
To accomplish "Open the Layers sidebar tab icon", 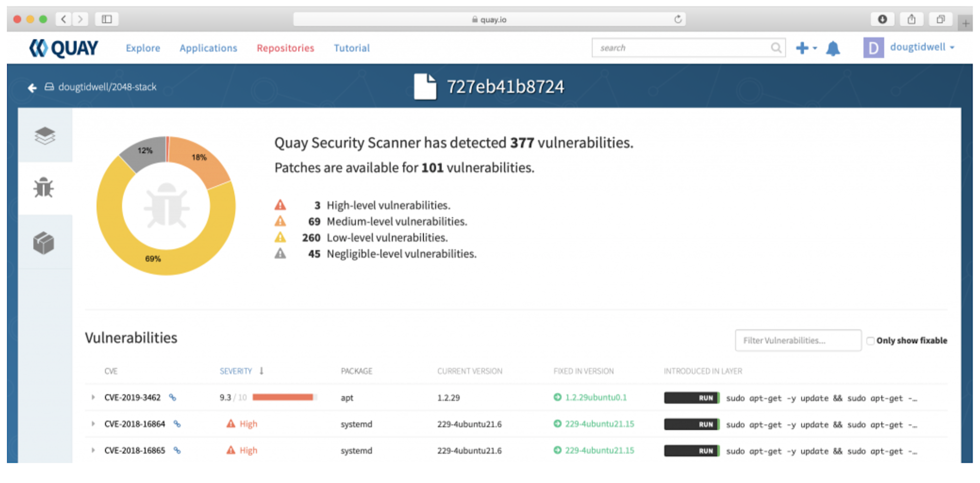I will tap(44, 136).
